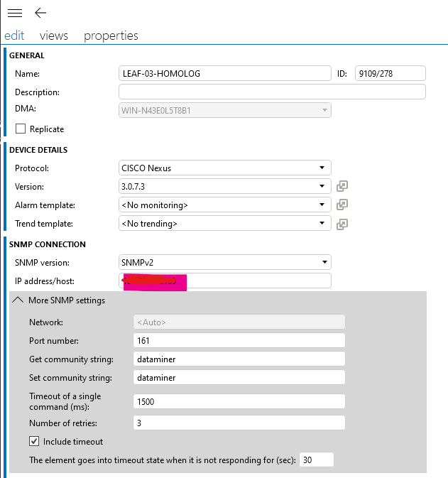Click the Get community string field
Viewport: 448px width, 478px height.
(239, 359)
